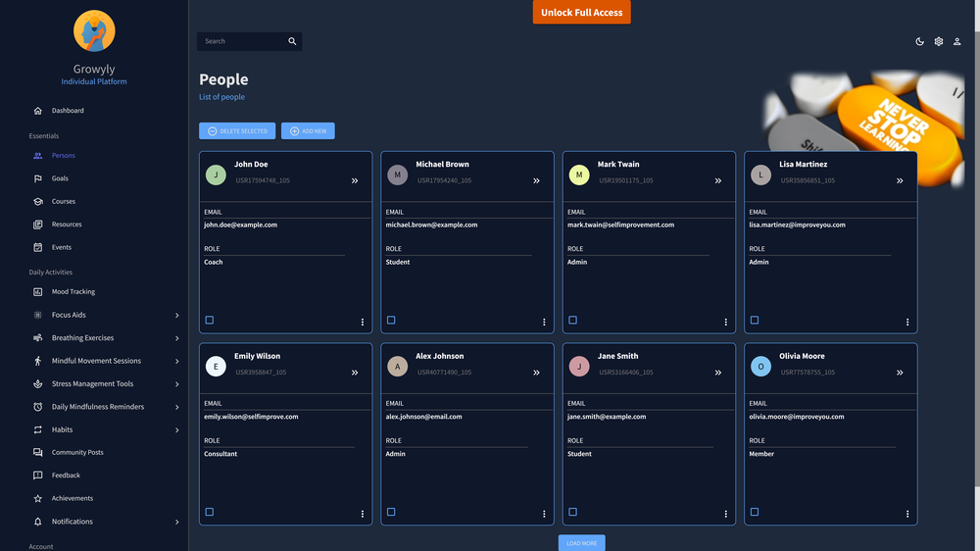980x551 pixels.
Task: Expand Breathing Exercises submenu chevron
Action: (x=176, y=338)
